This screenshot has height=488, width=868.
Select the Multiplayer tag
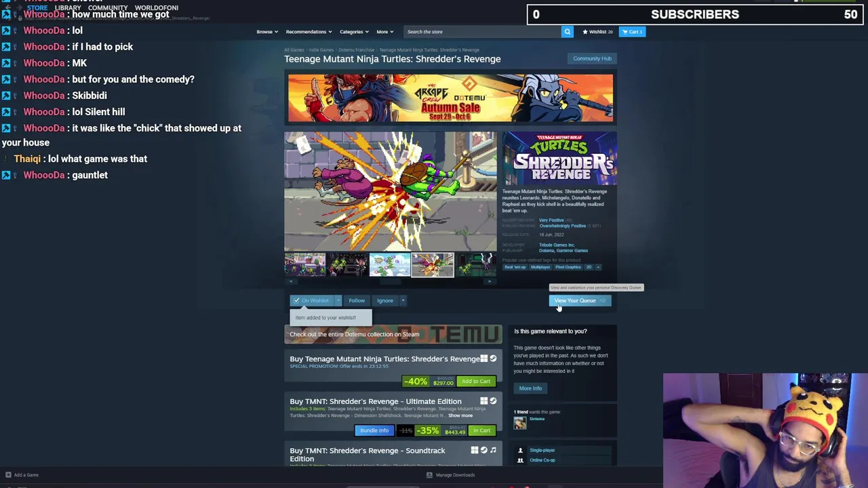pos(540,267)
